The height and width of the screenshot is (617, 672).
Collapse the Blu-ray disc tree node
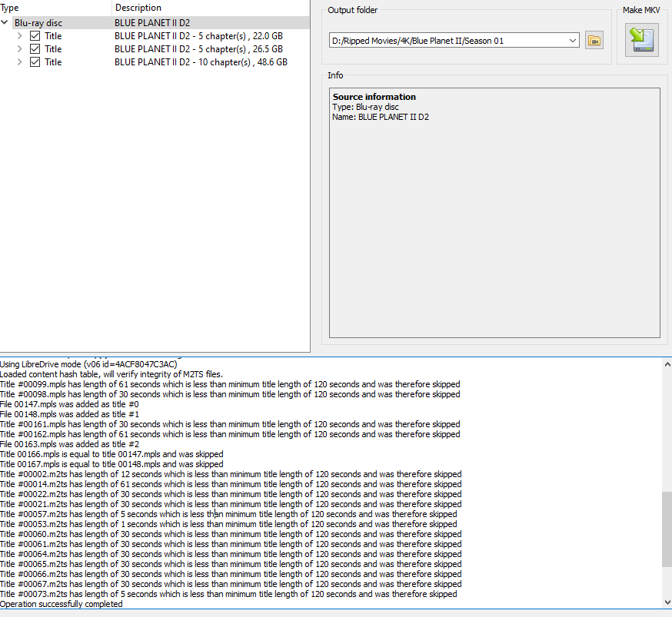click(x=5, y=22)
